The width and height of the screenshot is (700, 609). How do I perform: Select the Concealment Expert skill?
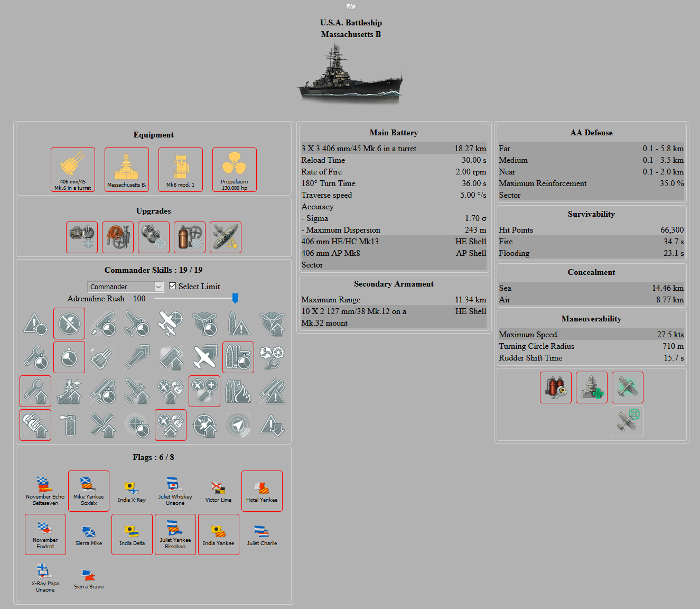tap(272, 425)
